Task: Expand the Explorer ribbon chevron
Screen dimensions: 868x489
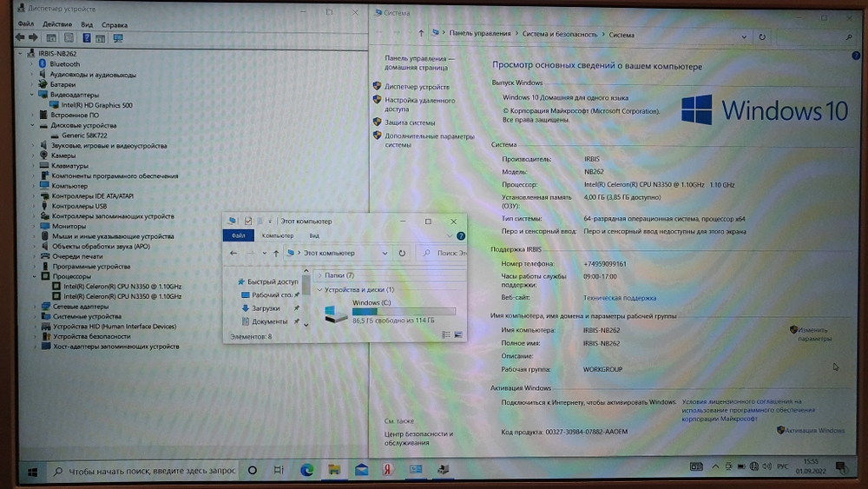Action: point(450,236)
